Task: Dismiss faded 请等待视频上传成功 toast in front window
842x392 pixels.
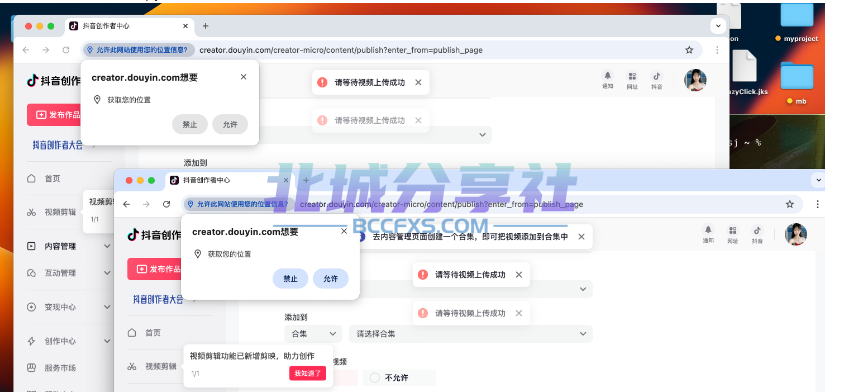Action: point(518,313)
